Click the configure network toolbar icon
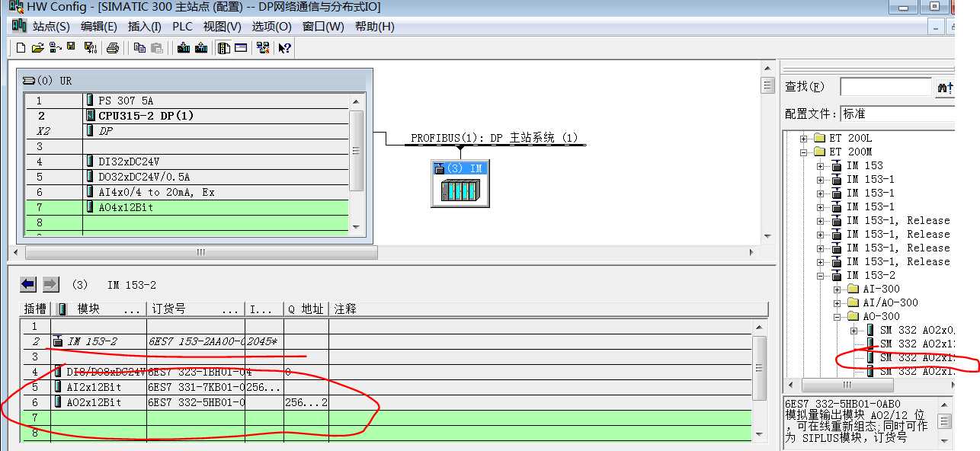This screenshot has width=980, height=451. click(x=263, y=48)
